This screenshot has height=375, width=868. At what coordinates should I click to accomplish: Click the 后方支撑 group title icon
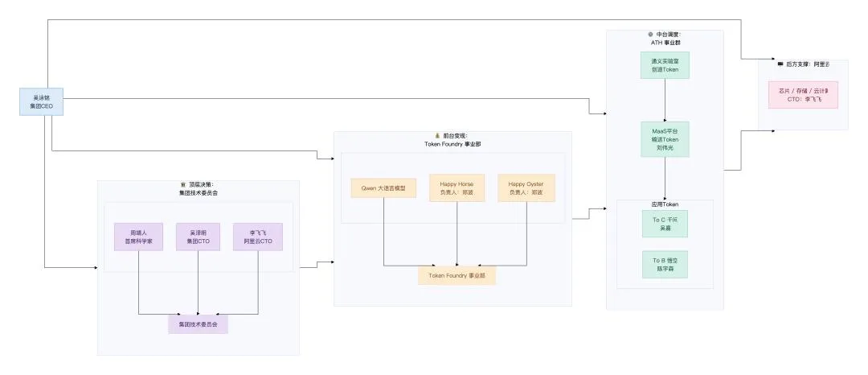pyautogui.click(x=780, y=64)
